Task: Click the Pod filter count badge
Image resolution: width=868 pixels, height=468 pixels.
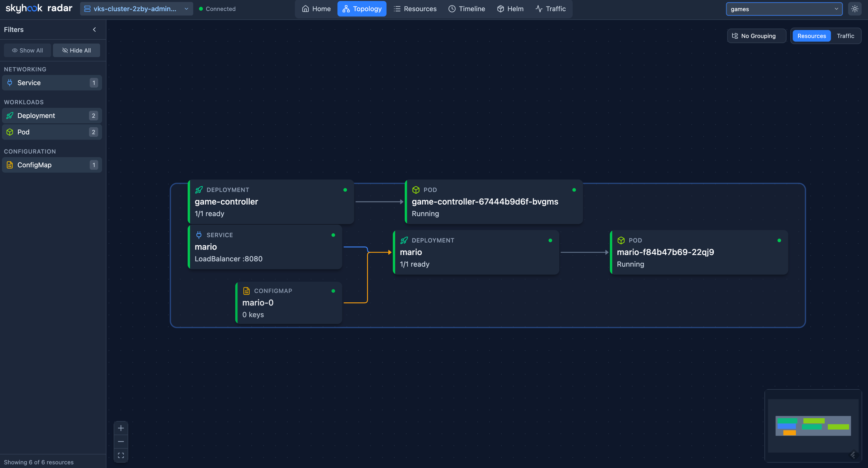Action: (93, 132)
